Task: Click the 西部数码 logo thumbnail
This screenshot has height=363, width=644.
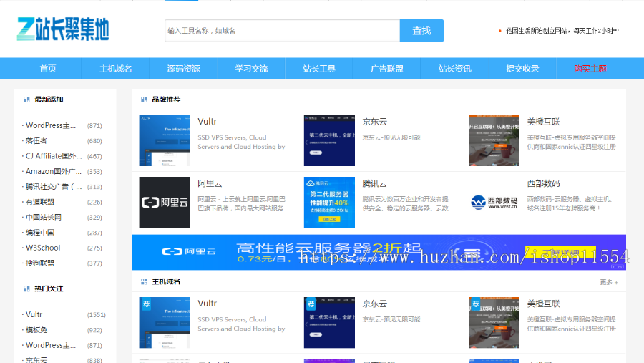Action: pyautogui.click(x=494, y=202)
